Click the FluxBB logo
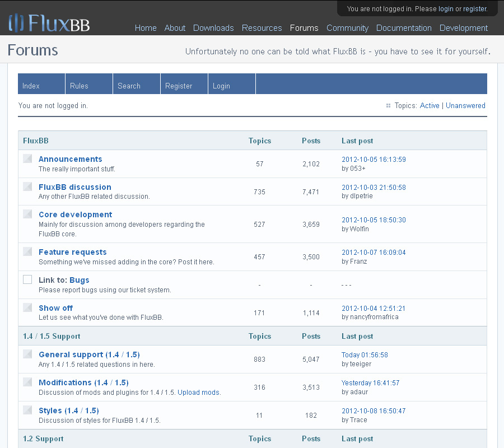The height and width of the screenshot is (448, 504). 49,23
